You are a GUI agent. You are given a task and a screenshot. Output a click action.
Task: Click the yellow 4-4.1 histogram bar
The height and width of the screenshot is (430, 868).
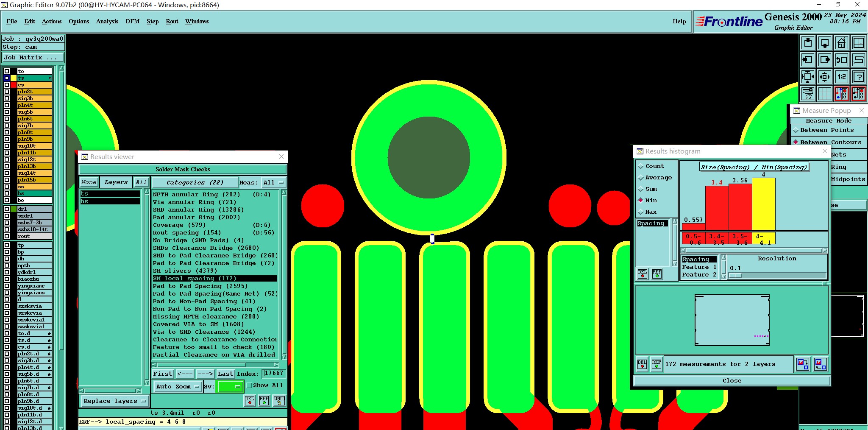pos(764,204)
